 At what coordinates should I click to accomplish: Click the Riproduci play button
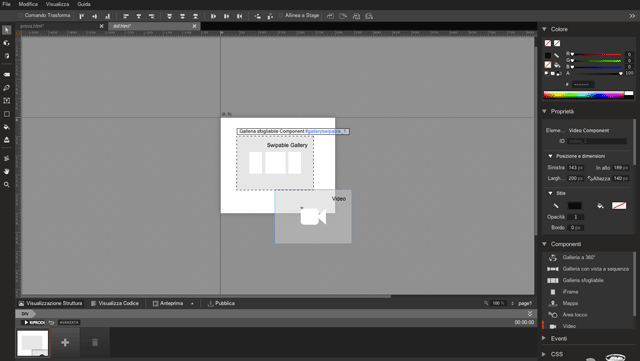point(34,323)
